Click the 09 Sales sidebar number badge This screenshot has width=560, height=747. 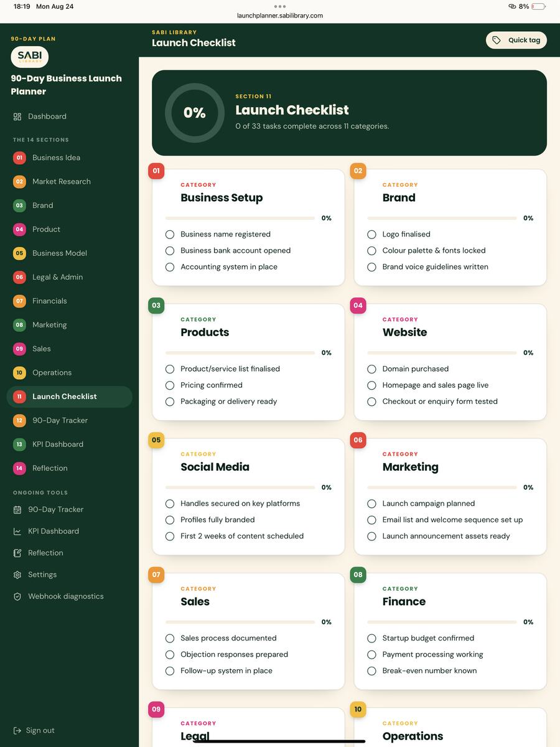pyautogui.click(x=19, y=349)
